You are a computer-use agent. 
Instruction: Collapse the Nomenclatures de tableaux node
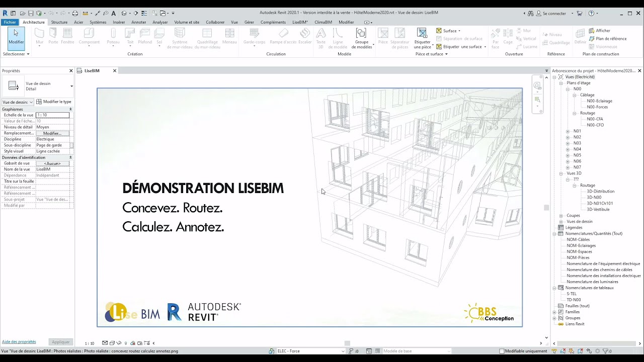[554, 288]
